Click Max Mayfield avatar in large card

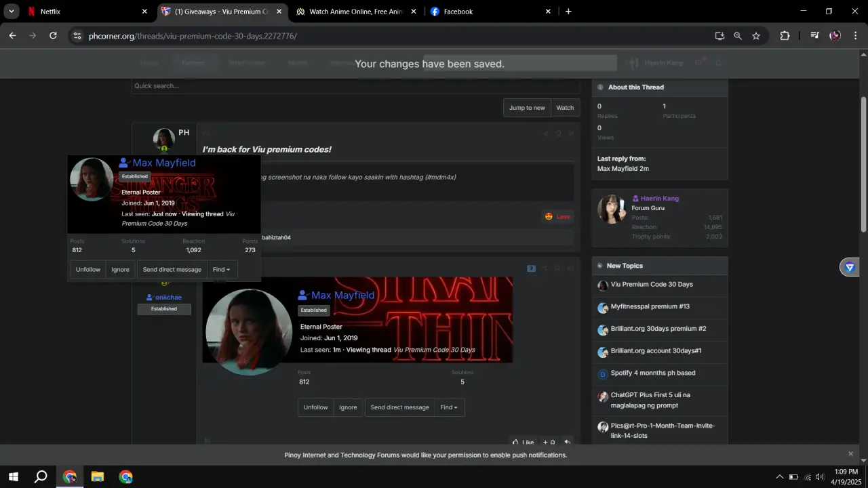click(249, 332)
